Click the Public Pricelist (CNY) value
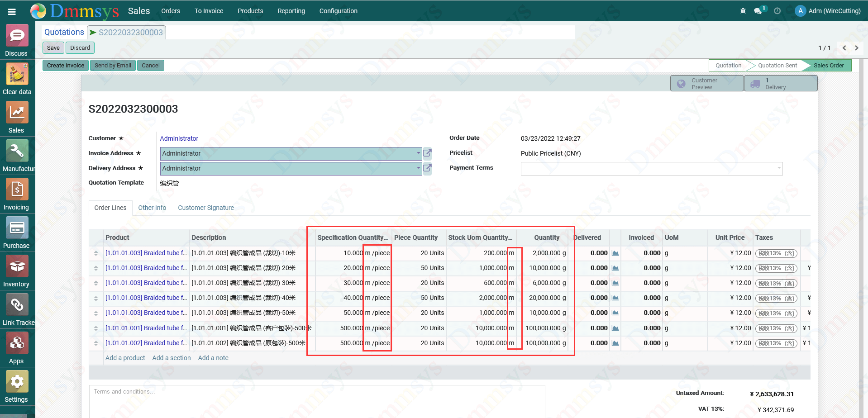The image size is (868, 418). tap(551, 153)
